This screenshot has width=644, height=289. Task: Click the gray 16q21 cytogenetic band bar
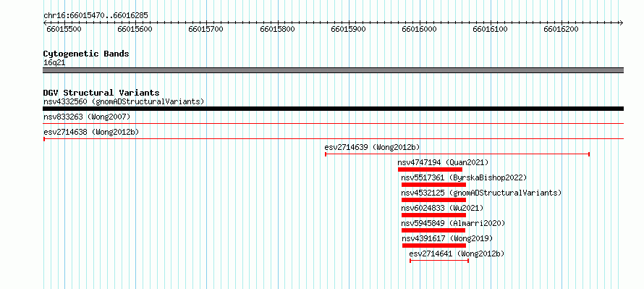(x=333, y=70)
